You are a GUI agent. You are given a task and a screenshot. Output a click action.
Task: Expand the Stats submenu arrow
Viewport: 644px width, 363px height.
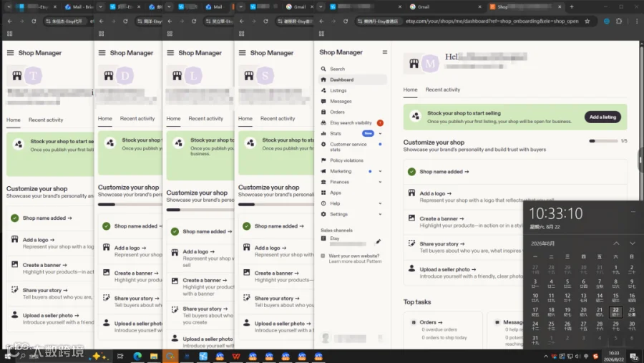(381, 134)
